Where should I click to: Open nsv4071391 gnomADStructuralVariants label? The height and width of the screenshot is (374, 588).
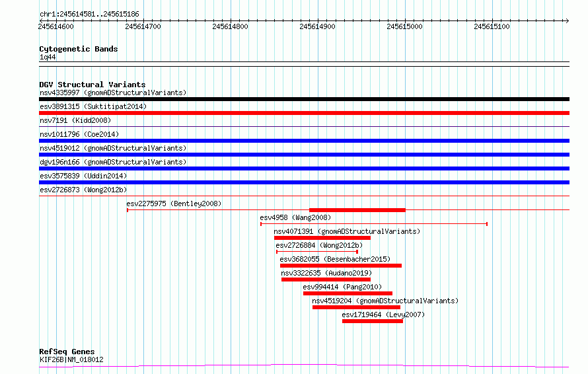click(347, 231)
